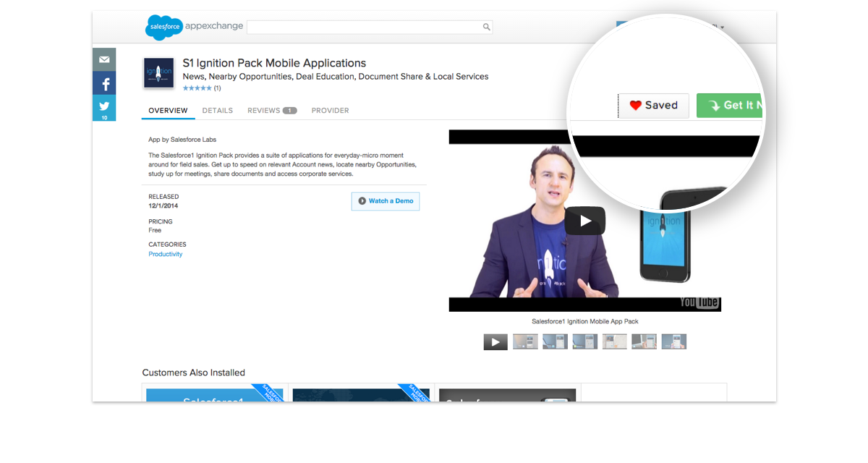Click the Free pricing value
The height and width of the screenshot is (463, 868).
coord(155,230)
